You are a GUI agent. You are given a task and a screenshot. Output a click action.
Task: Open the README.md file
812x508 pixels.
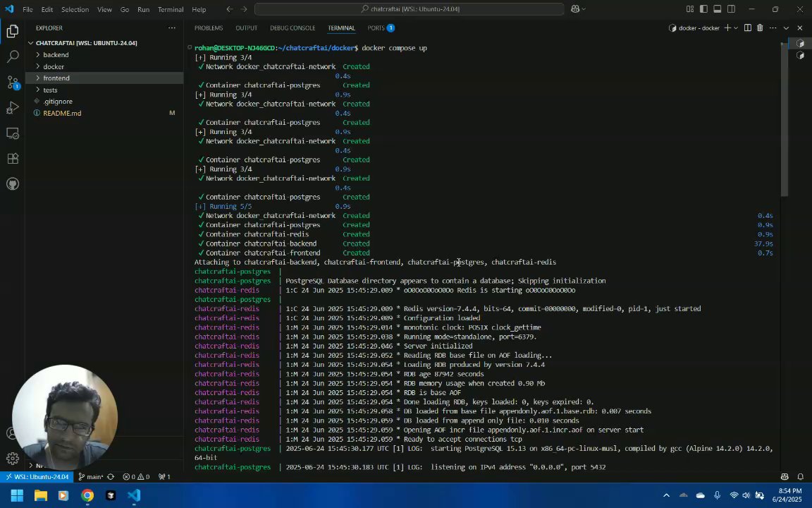point(104,113)
